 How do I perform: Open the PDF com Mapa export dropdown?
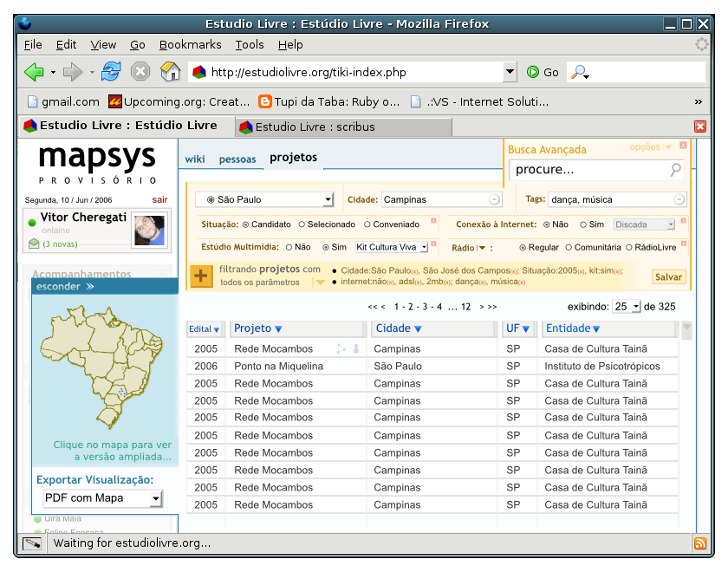pos(102,498)
